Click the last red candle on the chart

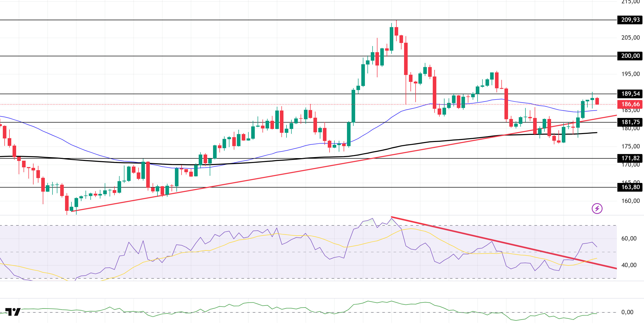[x=597, y=101]
